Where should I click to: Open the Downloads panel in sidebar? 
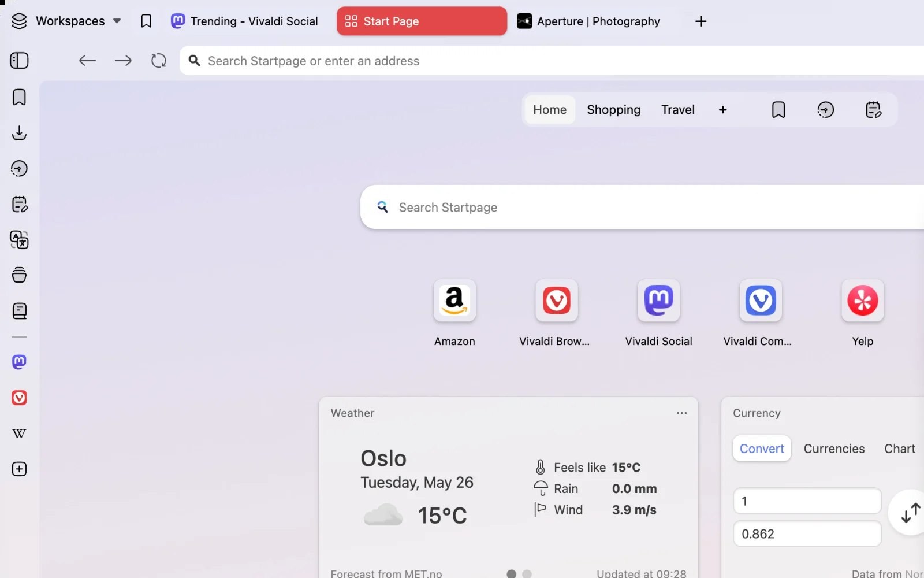click(x=19, y=133)
